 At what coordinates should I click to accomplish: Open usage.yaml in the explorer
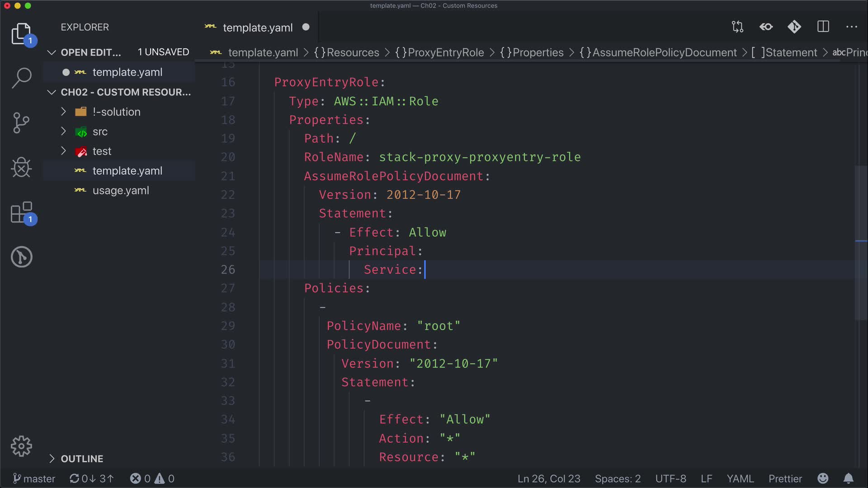point(121,191)
